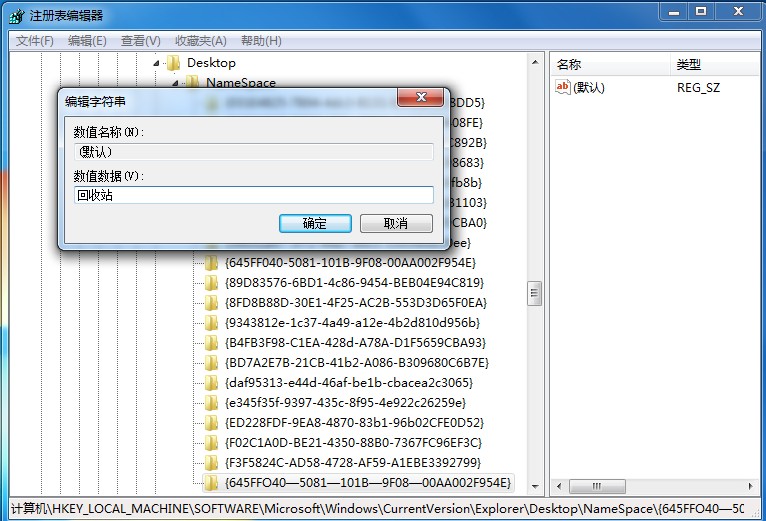Select key {89D83576-6BD1-4c86-9454-BEB04E94C819}
The image size is (766, 521).
[354, 283]
